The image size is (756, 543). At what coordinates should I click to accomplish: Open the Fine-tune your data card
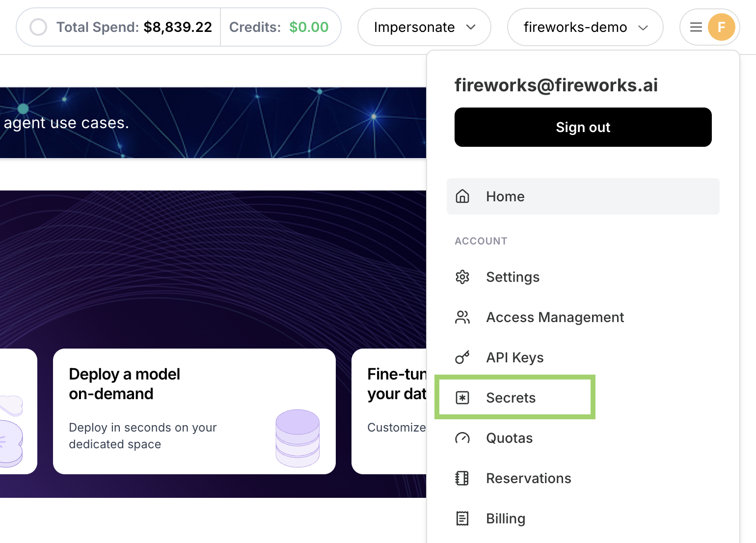(x=389, y=411)
